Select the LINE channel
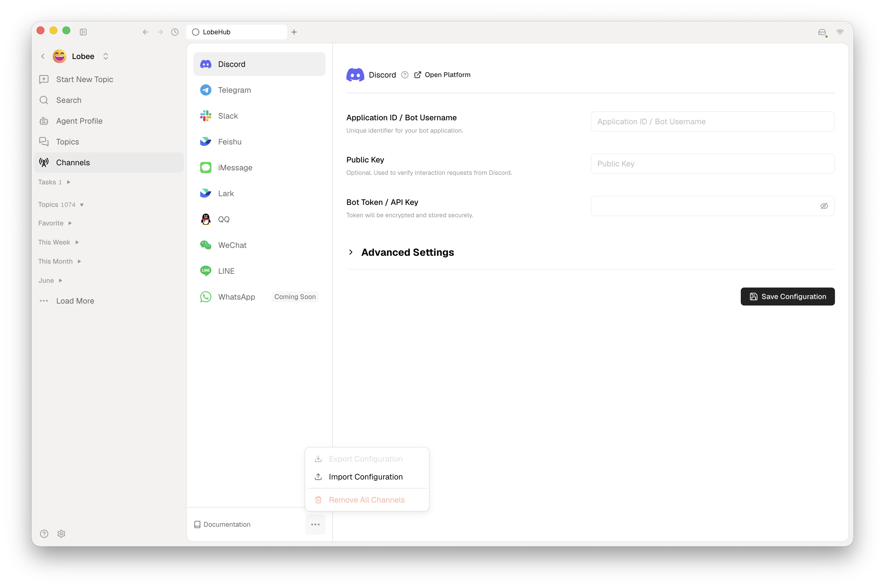This screenshot has height=588, width=885. pos(259,271)
